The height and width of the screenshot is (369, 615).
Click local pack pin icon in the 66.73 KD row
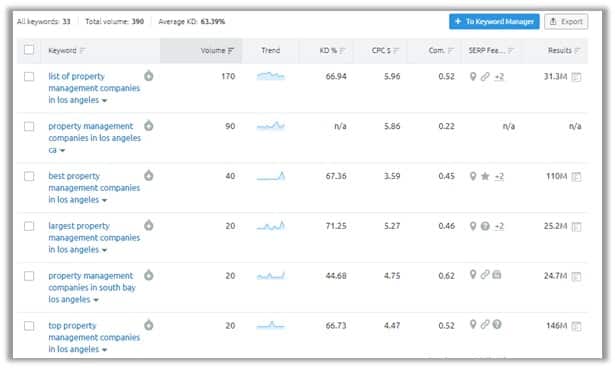473,324
